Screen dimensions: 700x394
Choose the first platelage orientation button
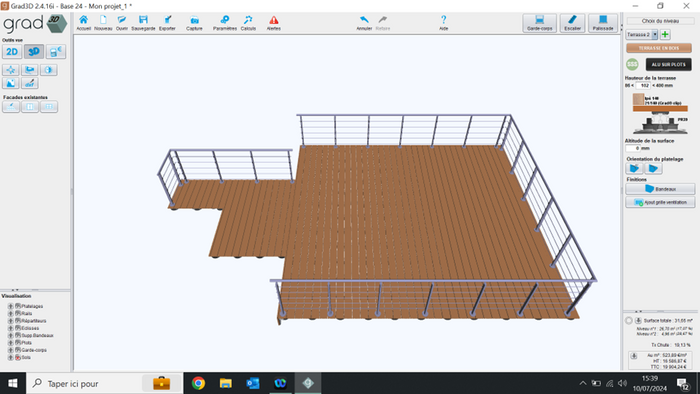click(634, 169)
